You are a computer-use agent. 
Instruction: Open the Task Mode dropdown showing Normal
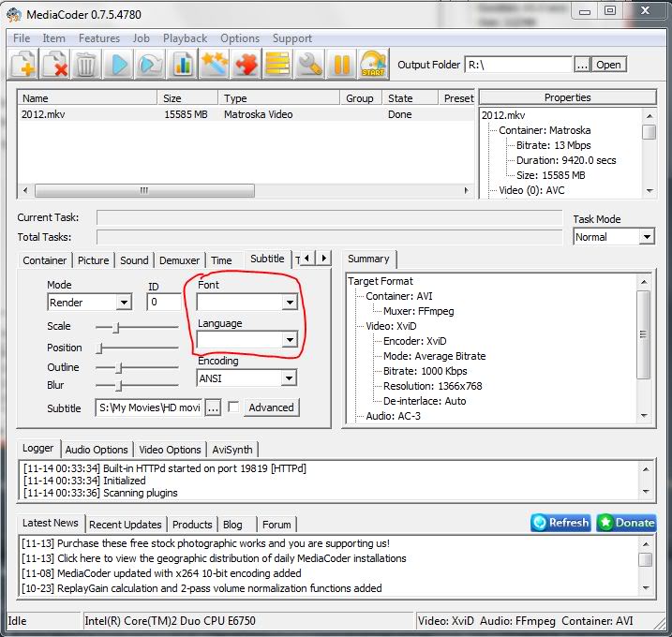pos(646,237)
